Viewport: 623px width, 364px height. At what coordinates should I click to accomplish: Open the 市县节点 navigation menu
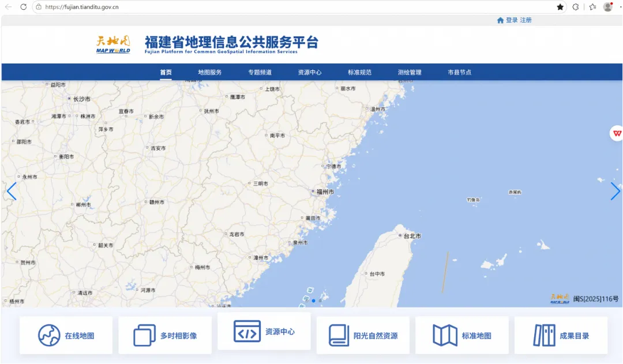coord(459,72)
